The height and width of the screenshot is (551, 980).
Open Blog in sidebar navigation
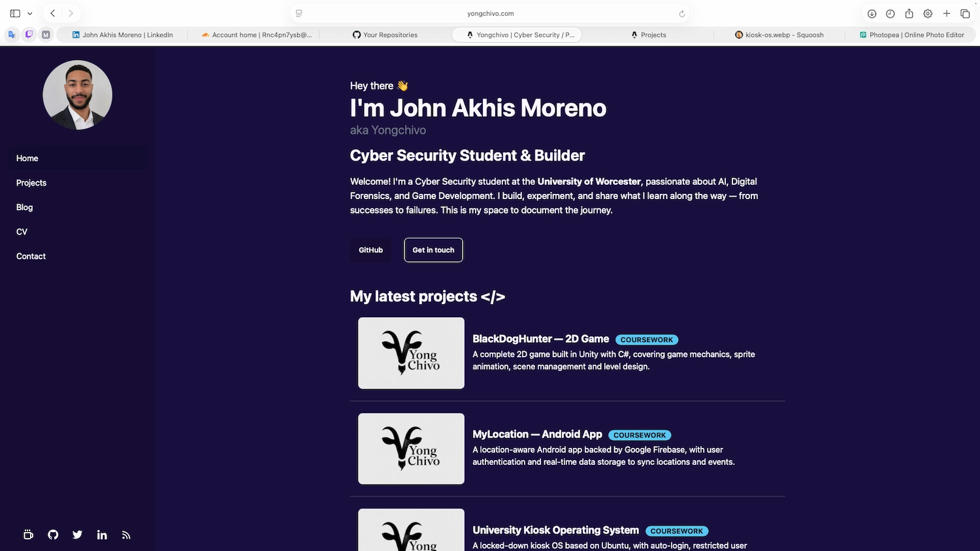coord(77,207)
